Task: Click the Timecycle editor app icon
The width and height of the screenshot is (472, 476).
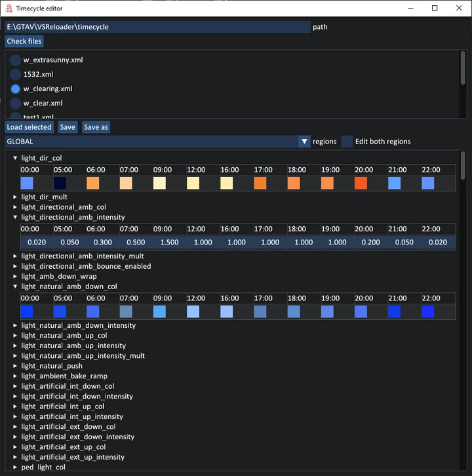Action: click(9, 9)
